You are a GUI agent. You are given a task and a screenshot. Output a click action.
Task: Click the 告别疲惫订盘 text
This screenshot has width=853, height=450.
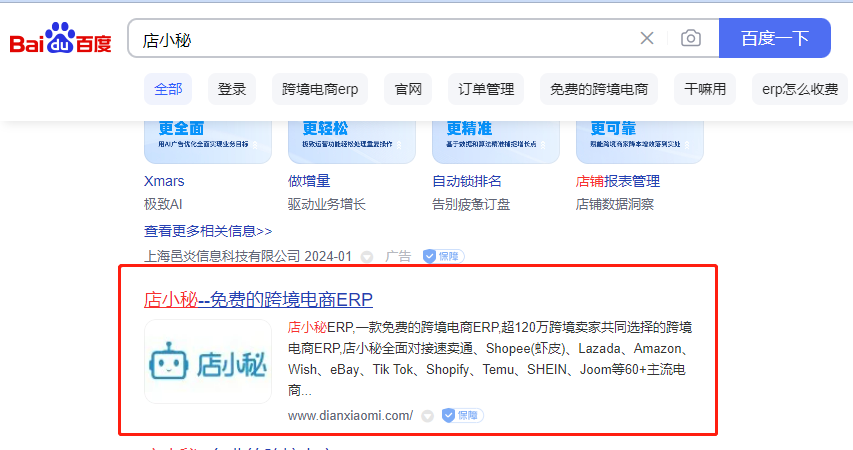(471, 205)
